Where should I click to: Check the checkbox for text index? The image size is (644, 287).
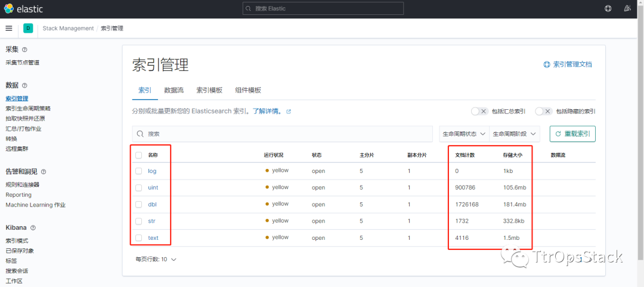[x=139, y=237]
